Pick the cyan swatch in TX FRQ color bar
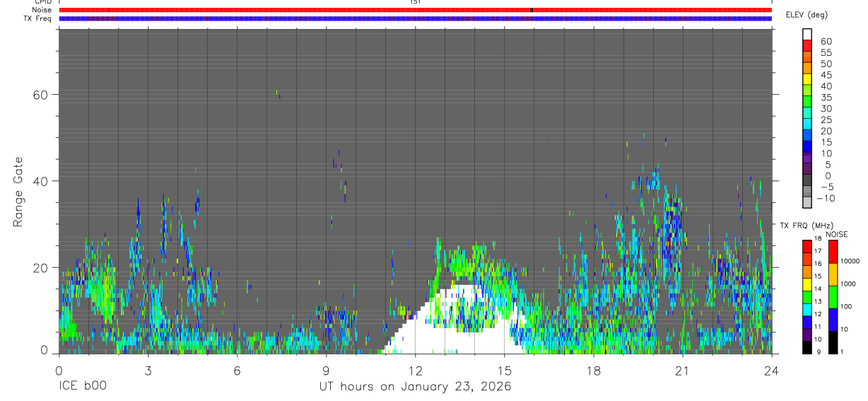 (x=807, y=309)
